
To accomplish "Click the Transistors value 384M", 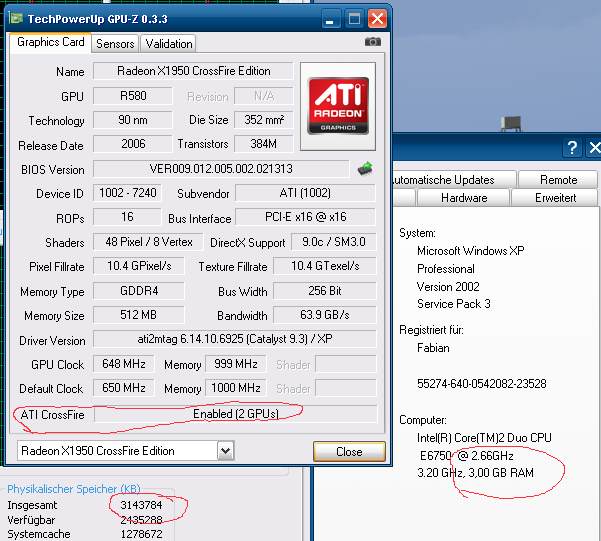I will point(264,144).
